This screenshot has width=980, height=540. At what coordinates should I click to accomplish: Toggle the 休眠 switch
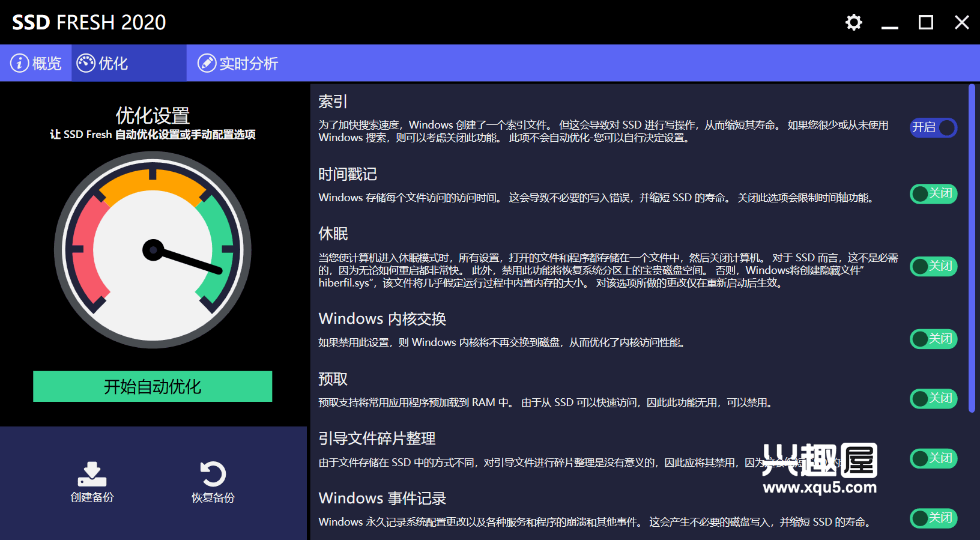(934, 266)
